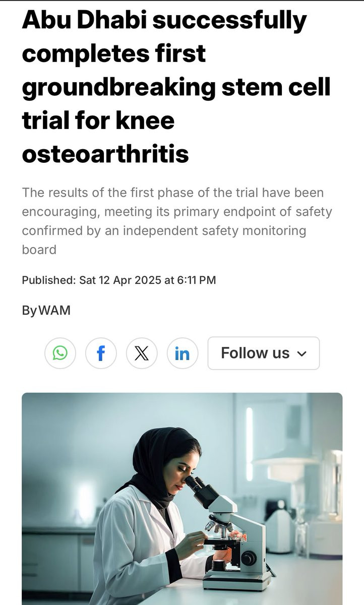Click the Published label
Image resolution: width=364 pixels, height=605 pixels.
point(48,280)
